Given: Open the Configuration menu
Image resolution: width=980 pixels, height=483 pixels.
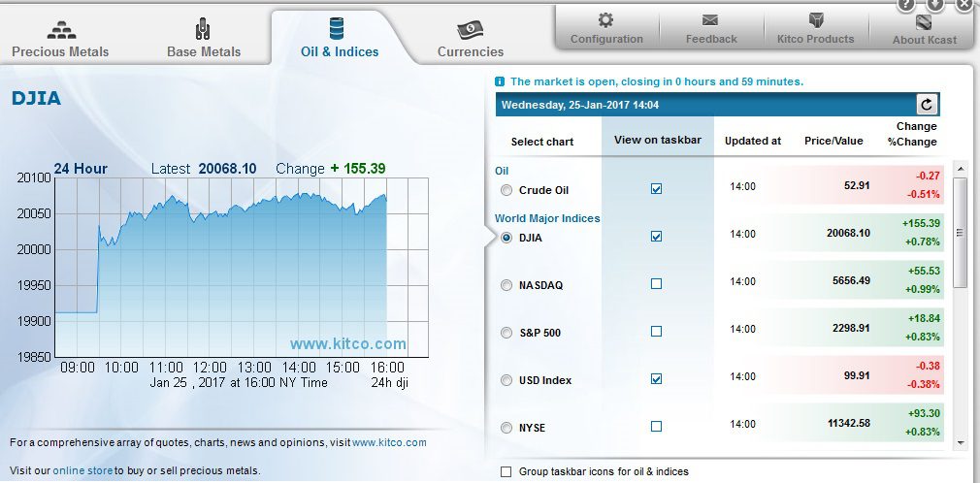Looking at the screenshot, I should (x=606, y=29).
